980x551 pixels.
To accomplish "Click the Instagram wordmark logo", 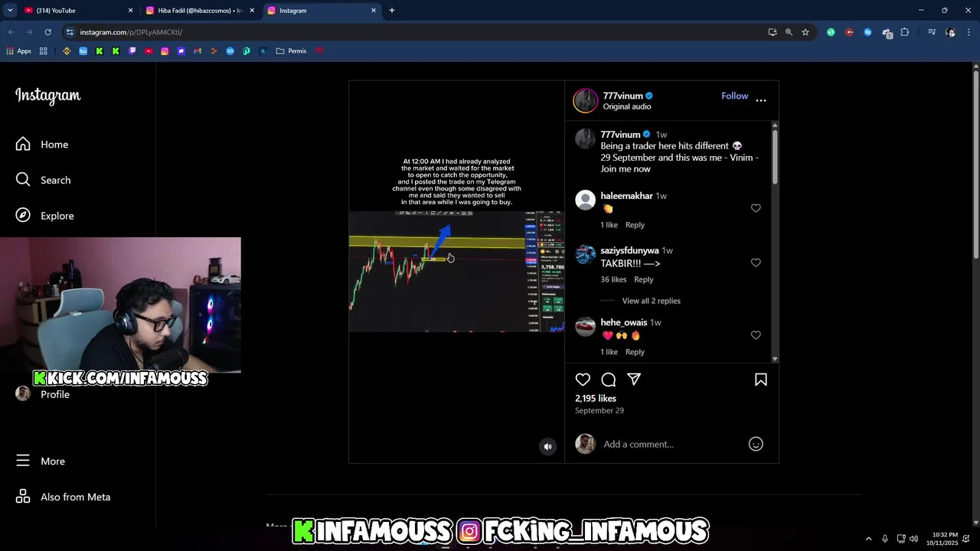I will tap(47, 96).
